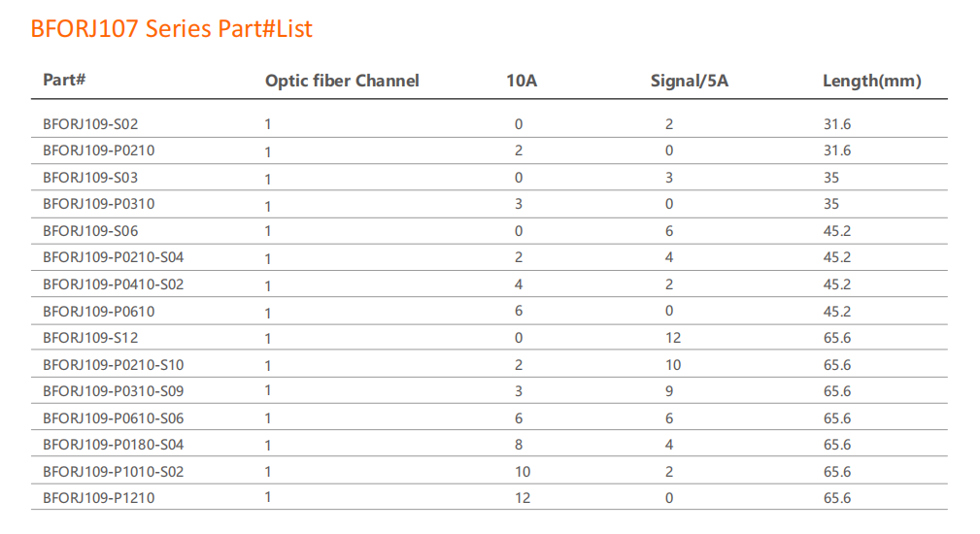Click part number BFORJ109-S03
The width and height of the screenshot is (980, 534).
84,178
